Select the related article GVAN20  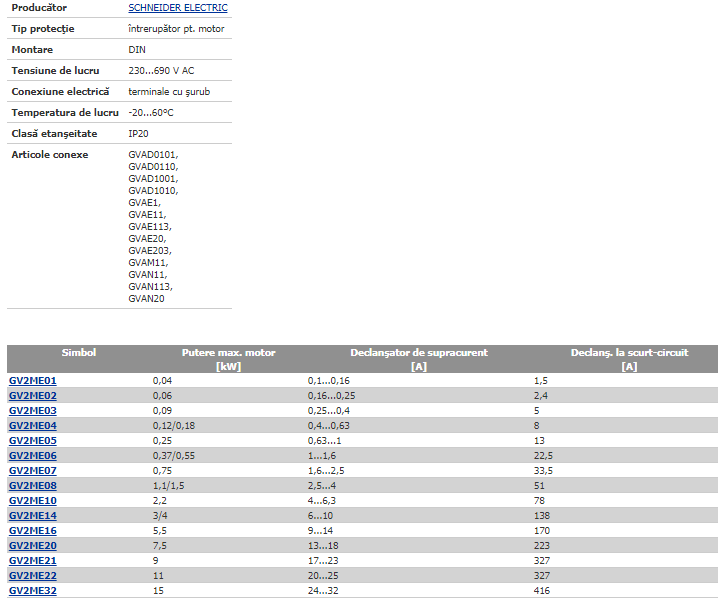coord(146,299)
